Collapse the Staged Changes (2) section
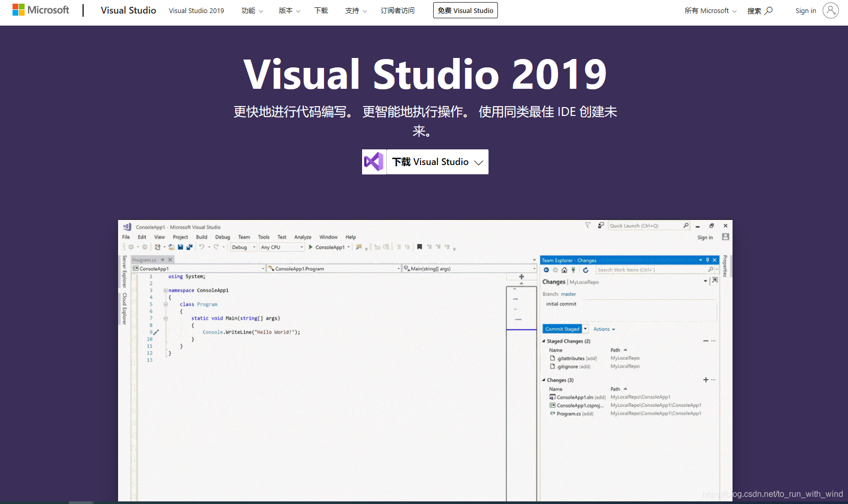The height and width of the screenshot is (504, 848). 543,341
